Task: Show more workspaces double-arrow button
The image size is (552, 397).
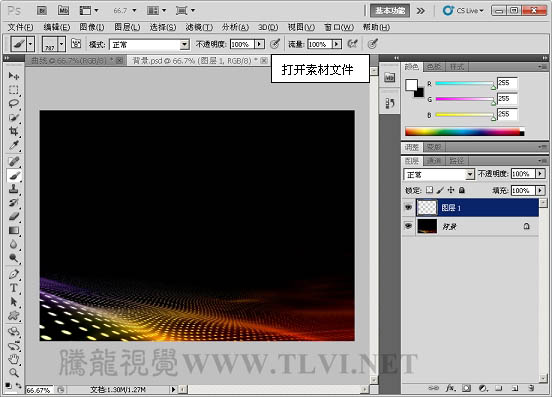Action: 420,11
